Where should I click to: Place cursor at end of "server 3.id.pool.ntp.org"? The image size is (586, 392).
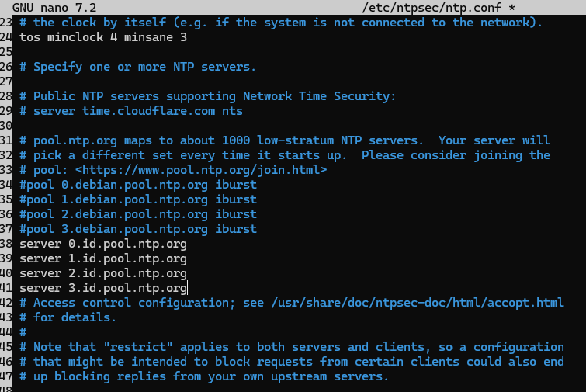tap(188, 288)
